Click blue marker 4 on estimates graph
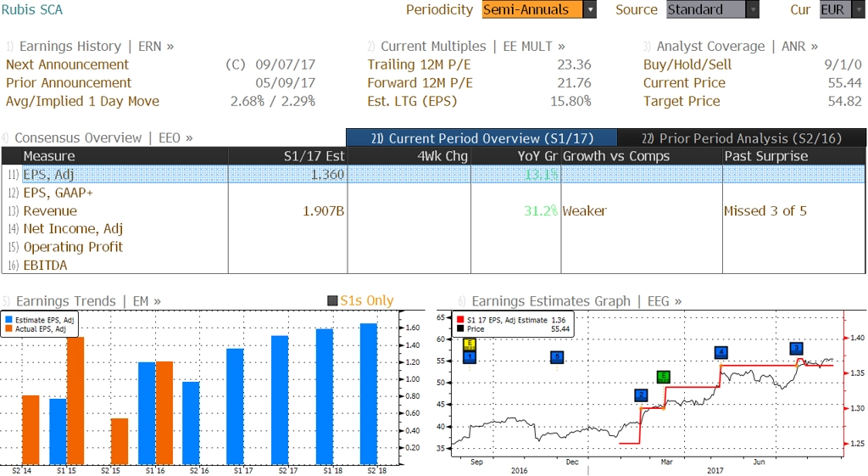Screen dimensions: 868x476 point(721,352)
